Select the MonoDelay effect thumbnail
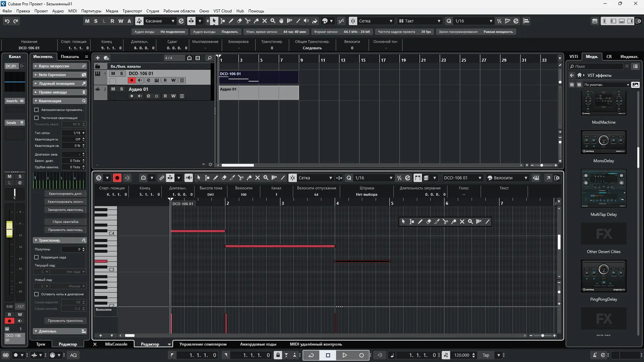Screen dimensions: 644x362 pos(603,142)
